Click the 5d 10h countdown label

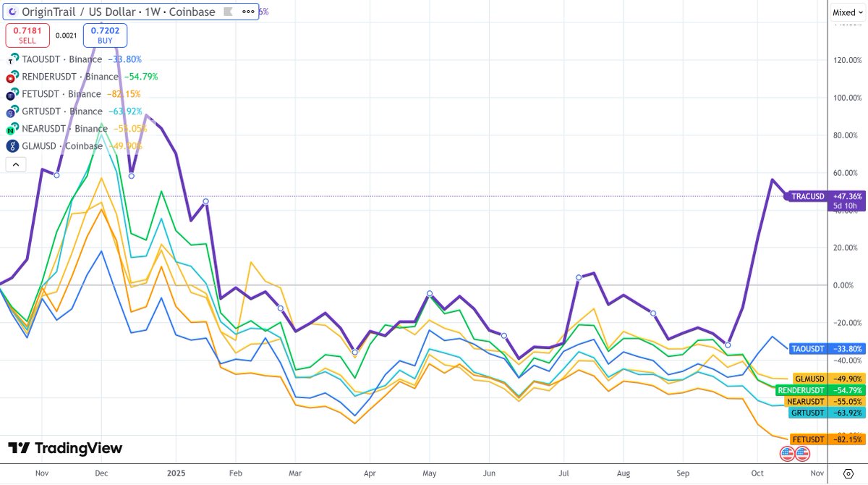(x=845, y=206)
